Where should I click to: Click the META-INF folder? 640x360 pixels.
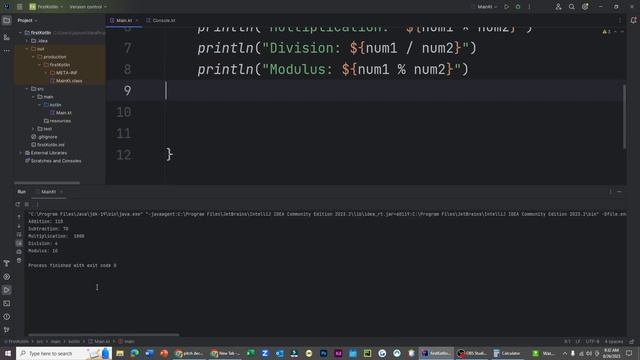[x=63, y=73]
